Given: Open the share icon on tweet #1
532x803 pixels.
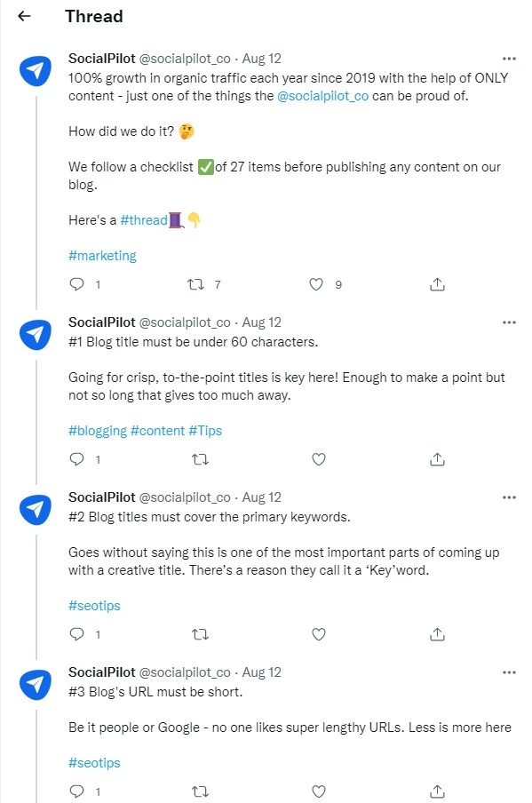Looking at the screenshot, I should coord(435,284).
